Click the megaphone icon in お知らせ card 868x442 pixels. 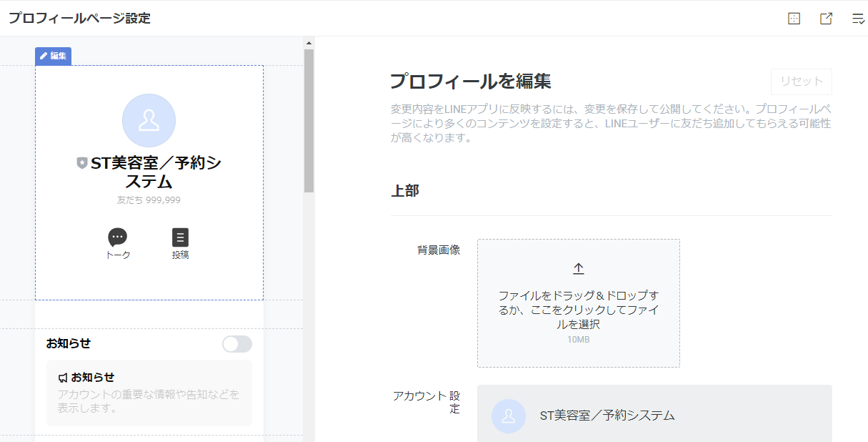[x=63, y=378]
